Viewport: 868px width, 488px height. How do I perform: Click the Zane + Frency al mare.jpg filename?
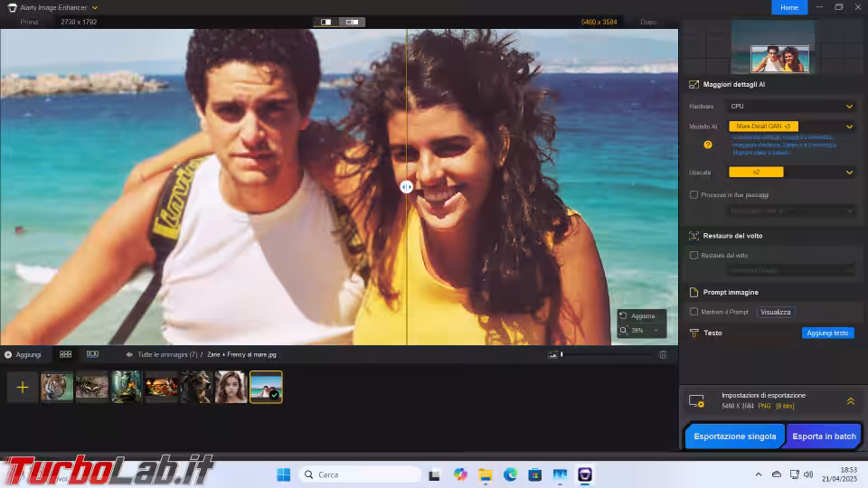[241, 354]
